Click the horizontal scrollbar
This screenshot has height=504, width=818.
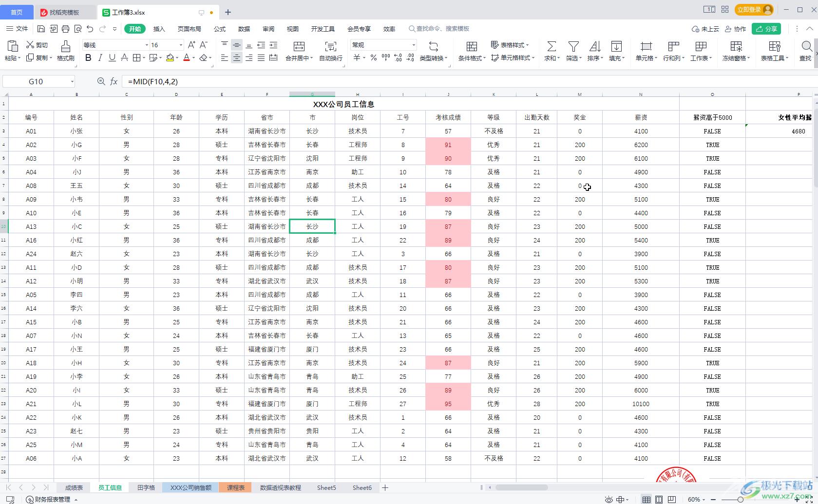521,487
